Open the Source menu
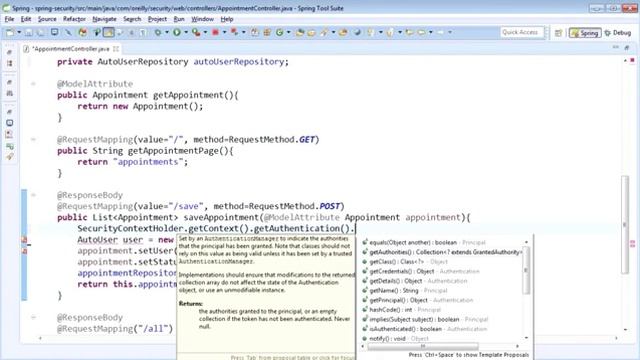640x360 pixels. click(47, 19)
